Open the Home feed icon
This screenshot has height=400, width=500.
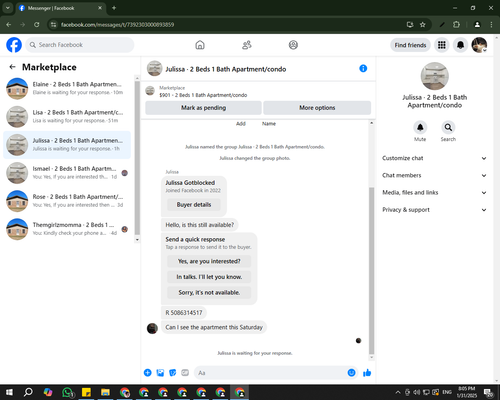click(x=200, y=45)
